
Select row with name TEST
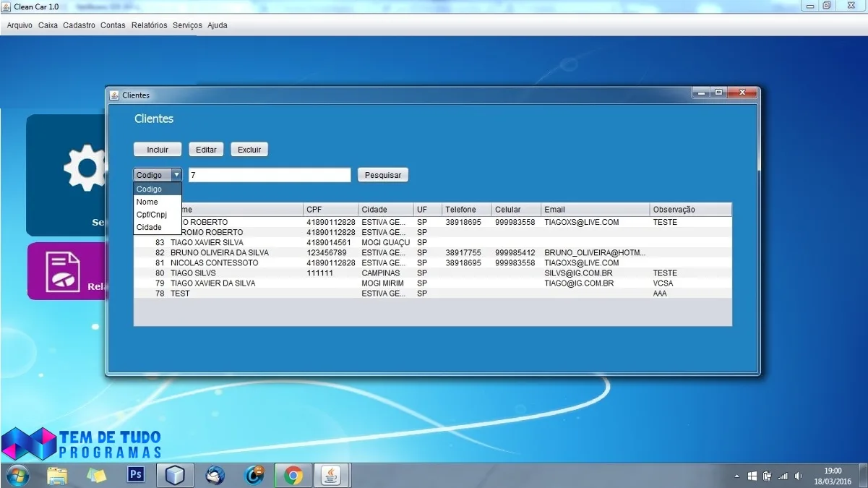[433, 294]
